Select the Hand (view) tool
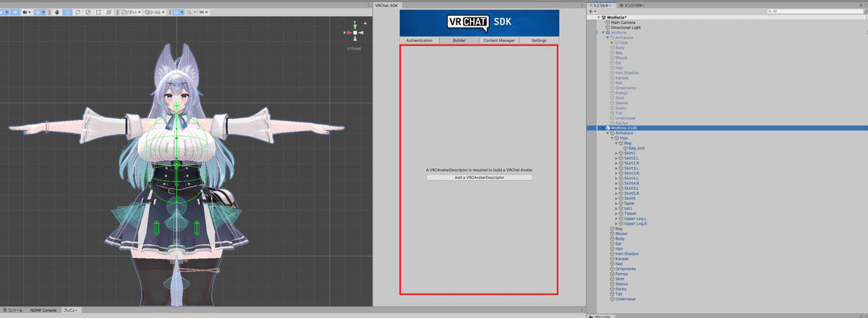This screenshot has height=318, width=868. point(57,12)
